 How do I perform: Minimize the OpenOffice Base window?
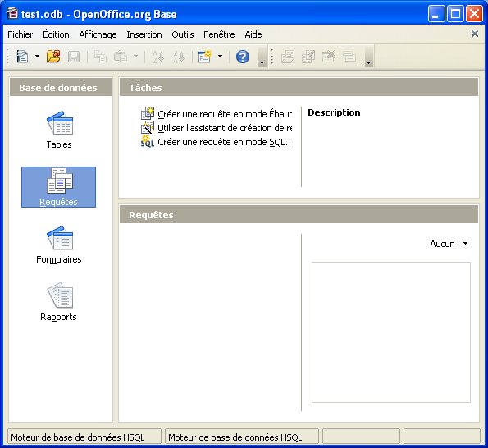click(436, 14)
